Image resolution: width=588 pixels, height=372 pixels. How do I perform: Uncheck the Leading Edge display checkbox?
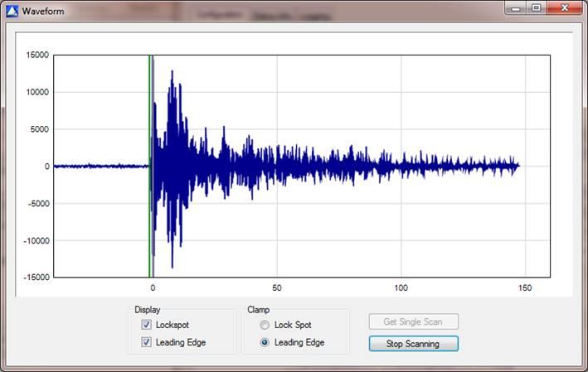146,341
